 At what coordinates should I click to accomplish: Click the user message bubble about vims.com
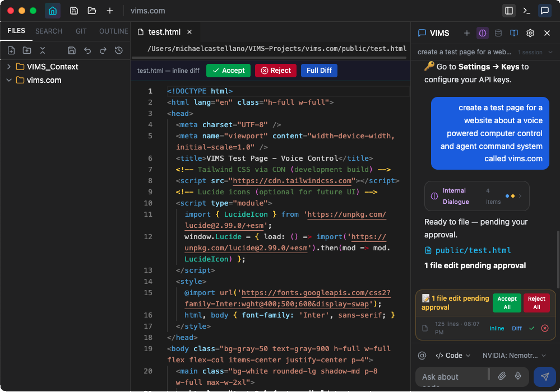pos(489,133)
